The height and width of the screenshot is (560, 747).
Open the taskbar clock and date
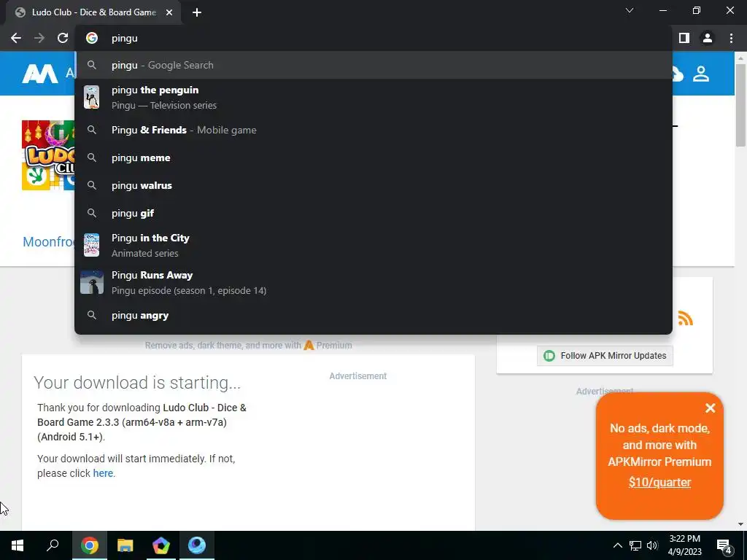(684, 545)
